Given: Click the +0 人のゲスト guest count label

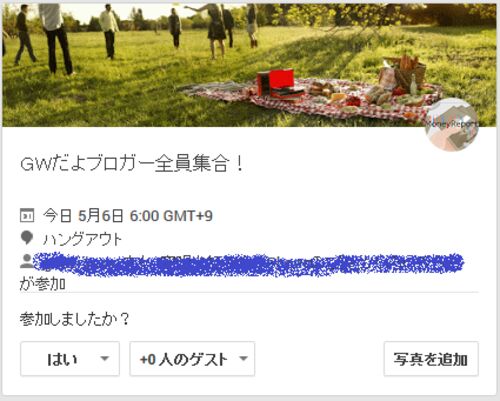Looking at the screenshot, I should (184, 359).
